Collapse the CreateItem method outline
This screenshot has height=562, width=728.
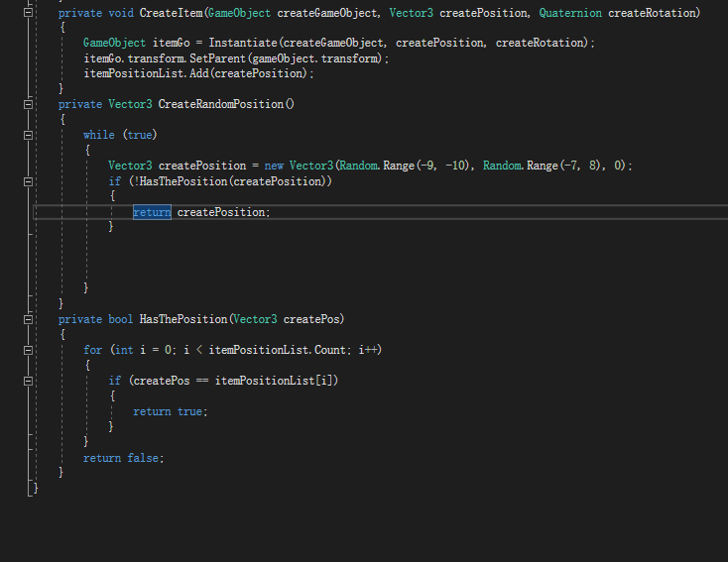29,13
